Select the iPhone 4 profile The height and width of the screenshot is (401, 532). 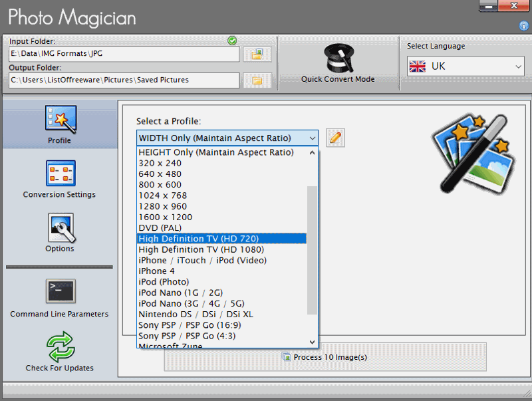(222, 271)
